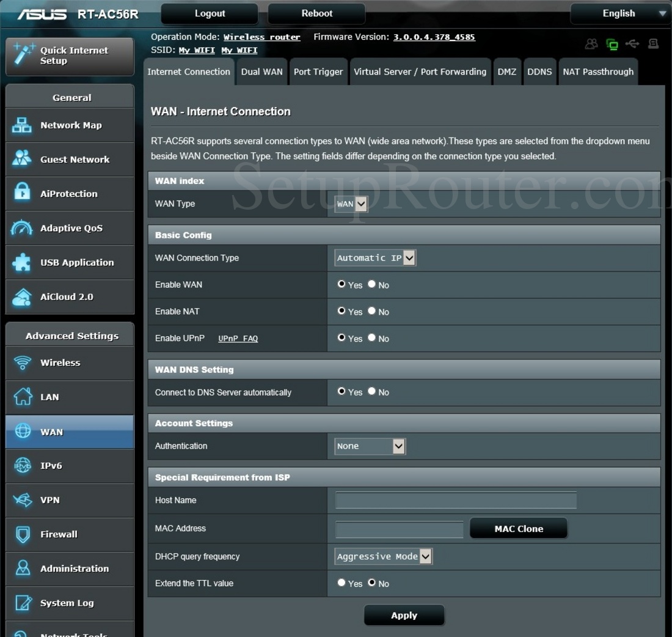Open Guest Network via its people icon
The image size is (672, 637).
pyautogui.click(x=22, y=159)
